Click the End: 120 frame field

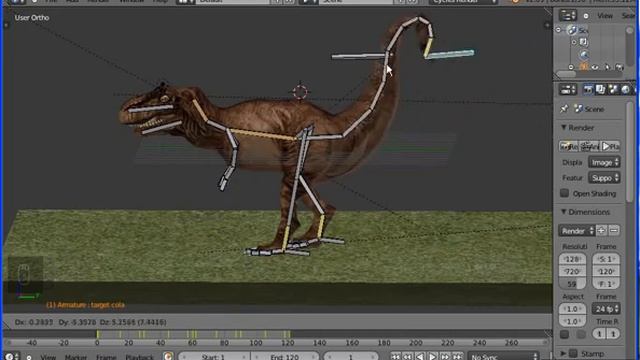pos(284,357)
